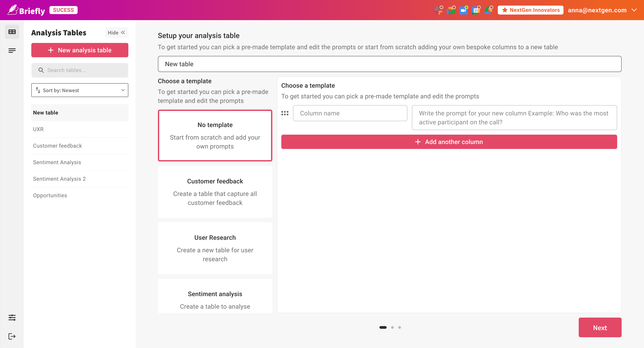Open the Sentiment Analysis 2 table

tap(59, 179)
